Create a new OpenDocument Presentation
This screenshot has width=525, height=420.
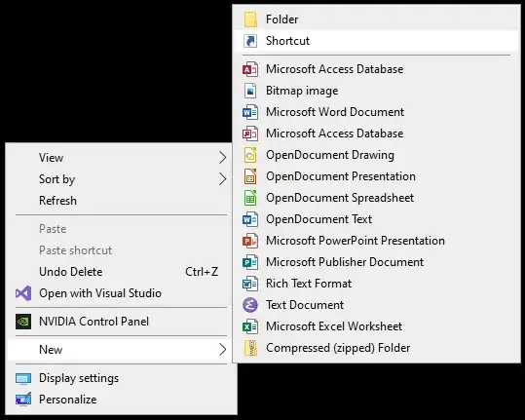tap(376, 176)
